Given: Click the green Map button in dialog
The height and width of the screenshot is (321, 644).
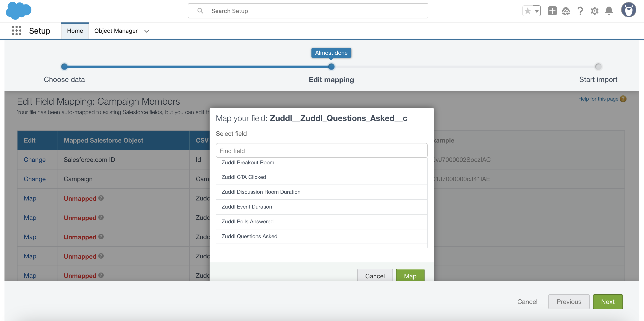Looking at the screenshot, I should (x=410, y=275).
